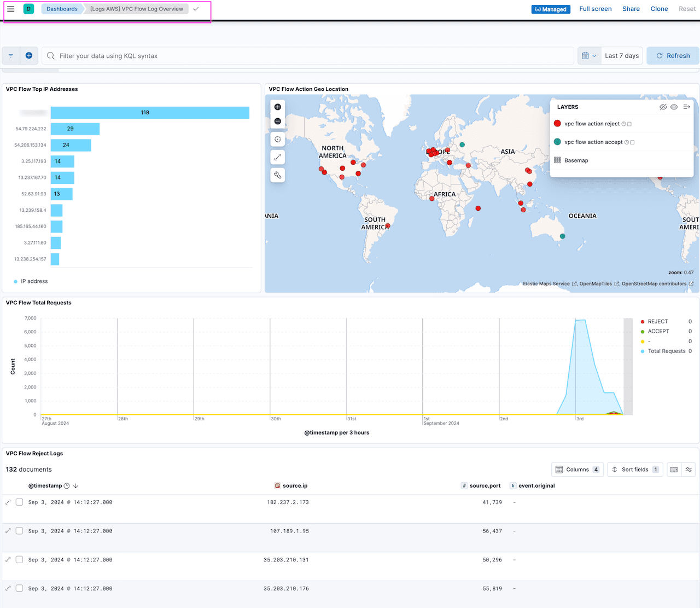The image size is (700, 608).
Task: Select the map draw tool icon
Action: click(277, 175)
